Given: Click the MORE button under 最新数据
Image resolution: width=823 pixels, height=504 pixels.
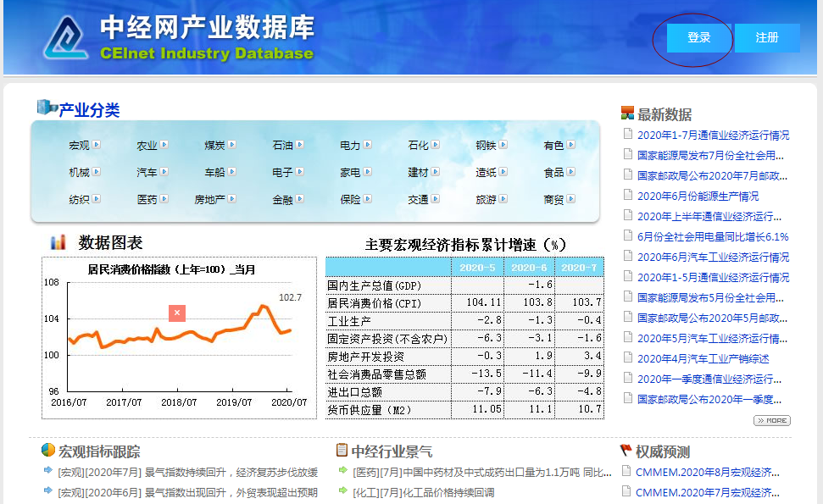Looking at the screenshot, I should coord(772,421).
